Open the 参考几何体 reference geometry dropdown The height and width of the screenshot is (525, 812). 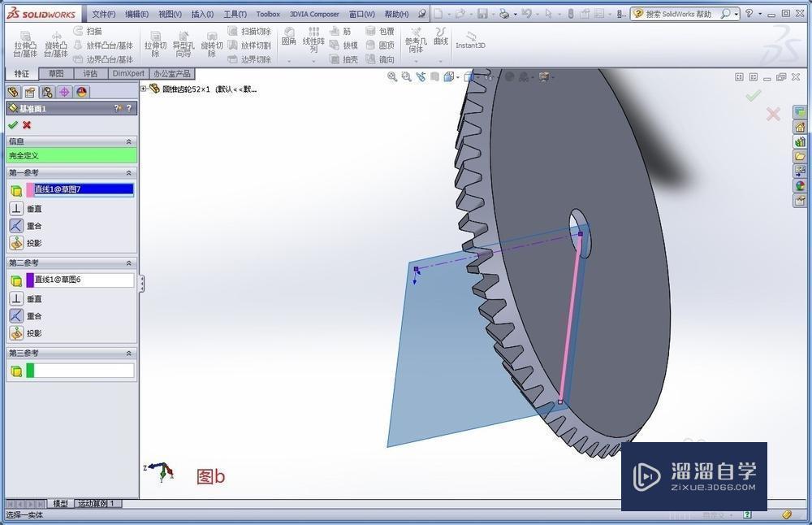[x=415, y=45]
